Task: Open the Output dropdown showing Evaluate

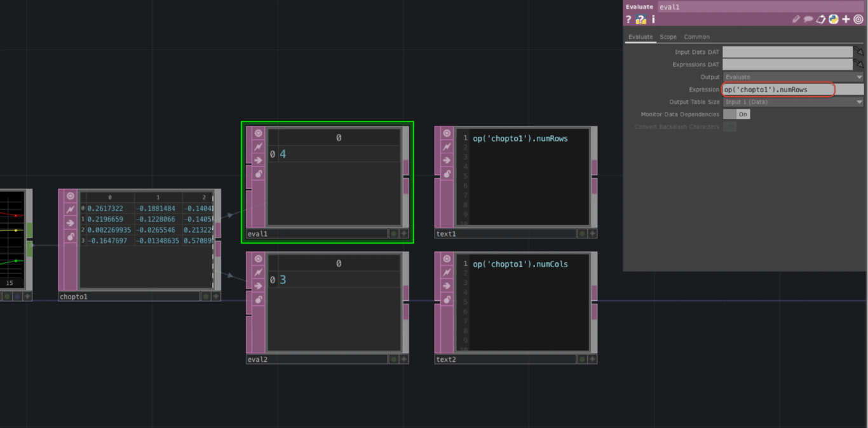Action: (792, 76)
